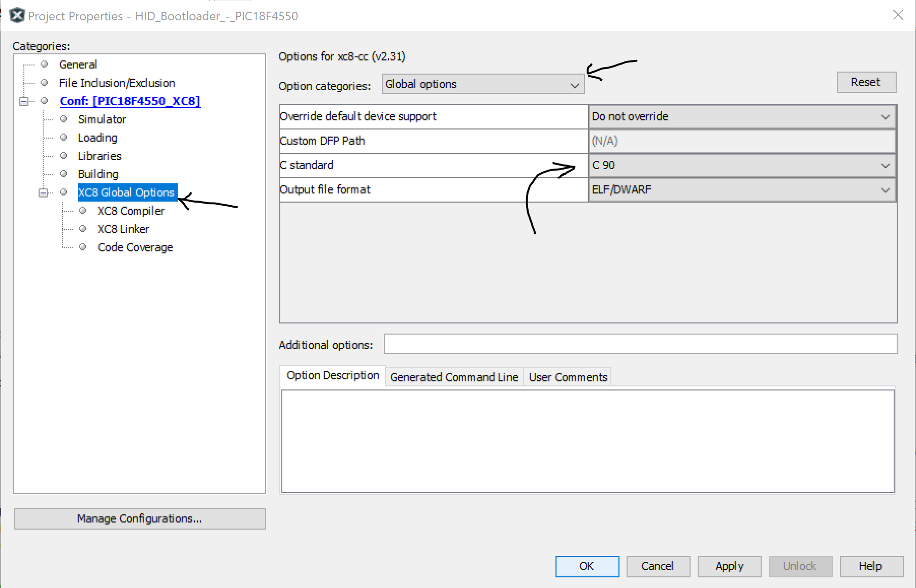Click inside the option description text area
The width and height of the screenshot is (916, 588).
click(x=587, y=441)
